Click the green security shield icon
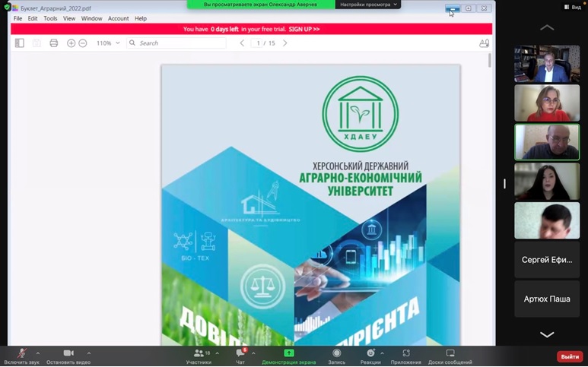 [7, 7]
